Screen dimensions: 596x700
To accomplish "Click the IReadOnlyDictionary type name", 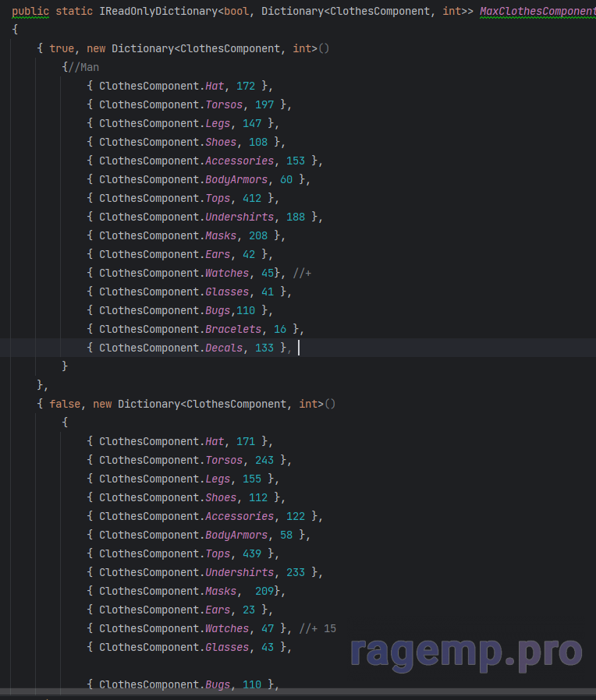I will click(158, 11).
